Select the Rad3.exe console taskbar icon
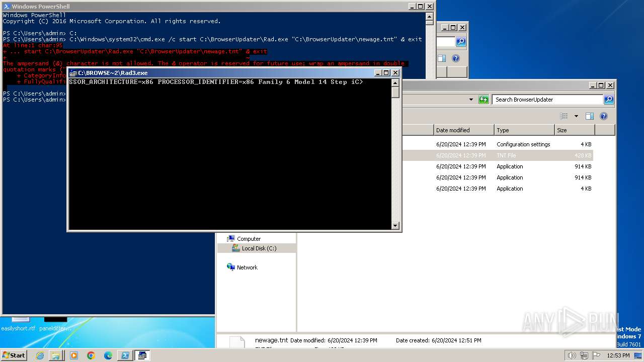Viewport: 644px width, 362px height. click(142, 355)
